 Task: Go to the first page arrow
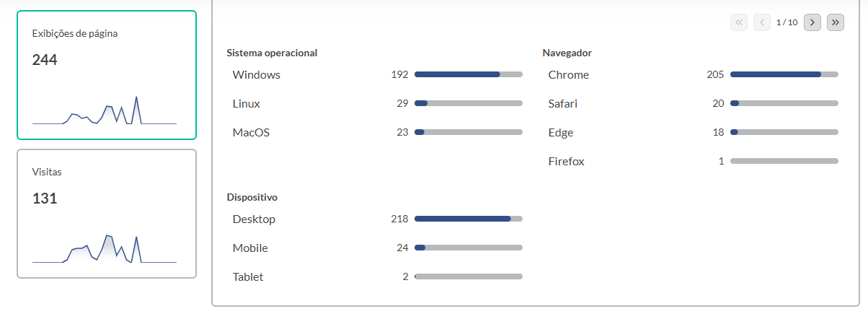coord(739,22)
